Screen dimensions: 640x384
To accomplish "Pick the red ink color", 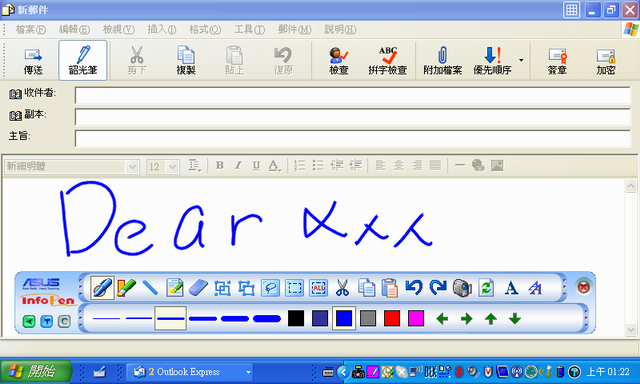I will tap(392, 318).
